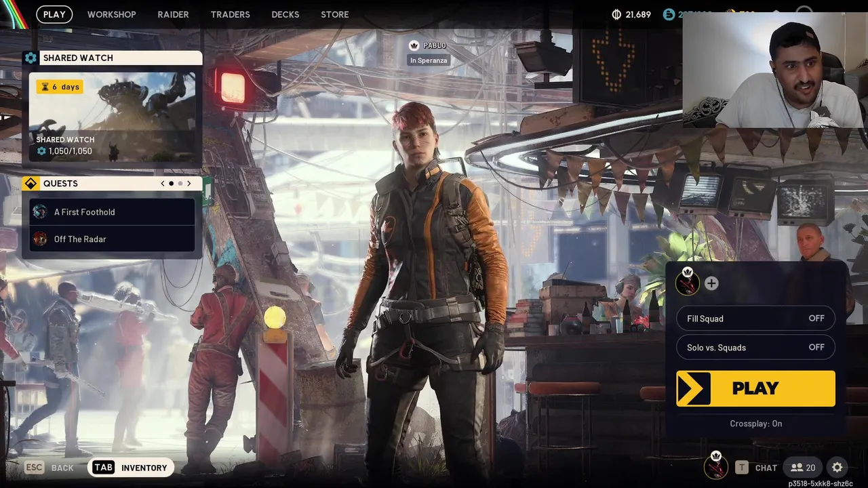Open the friends list showing 20

pyautogui.click(x=803, y=468)
